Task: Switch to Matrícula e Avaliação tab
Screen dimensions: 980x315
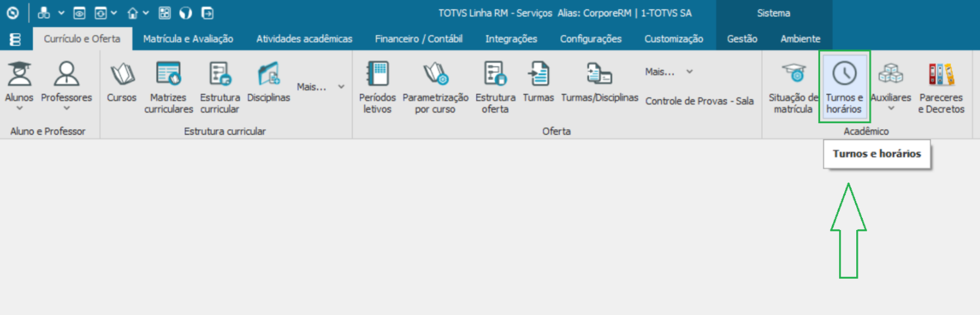Action: pos(188,39)
